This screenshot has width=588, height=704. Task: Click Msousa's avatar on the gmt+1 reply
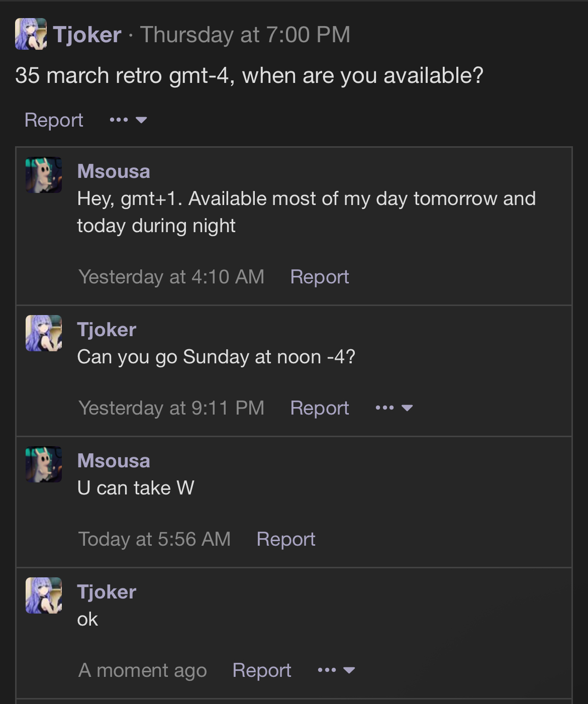point(44,175)
